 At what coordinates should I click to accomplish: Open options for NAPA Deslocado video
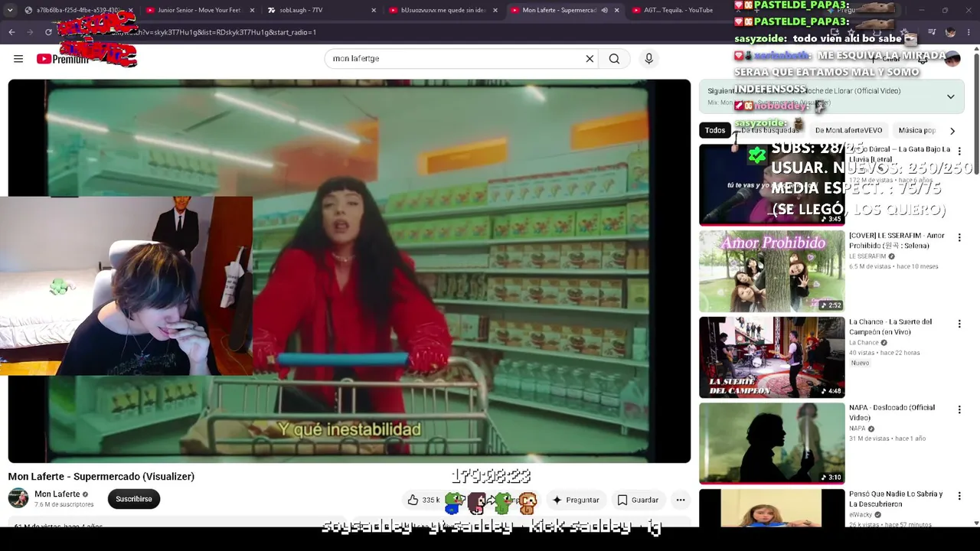pyautogui.click(x=959, y=410)
